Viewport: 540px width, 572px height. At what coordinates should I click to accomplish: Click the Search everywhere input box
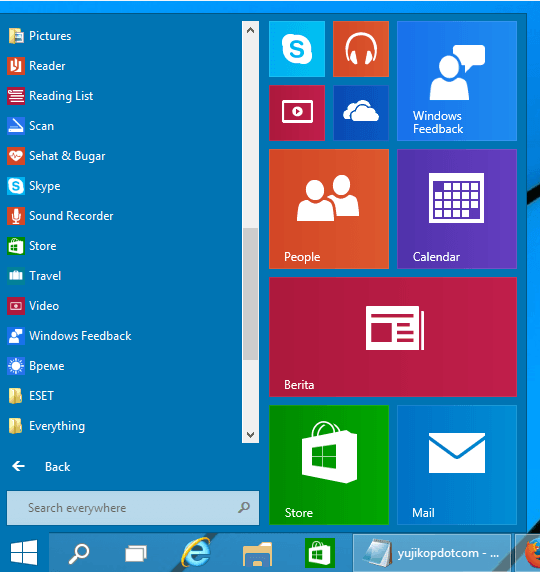133,508
